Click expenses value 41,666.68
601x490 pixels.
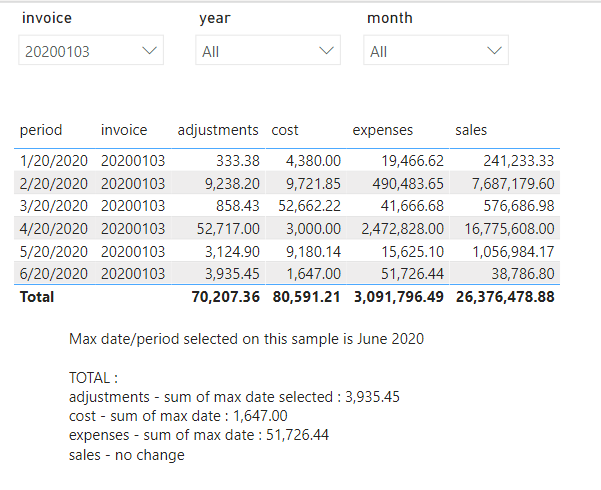tap(412, 206)
